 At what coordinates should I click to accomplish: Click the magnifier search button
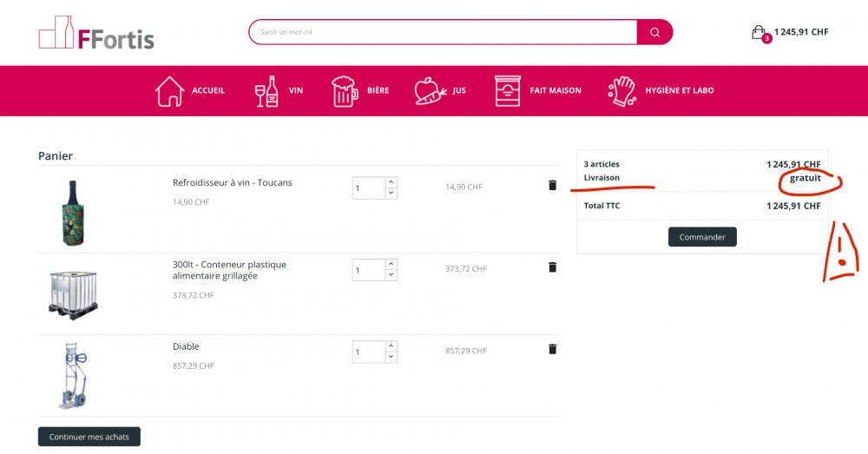(x=654, y=32)
